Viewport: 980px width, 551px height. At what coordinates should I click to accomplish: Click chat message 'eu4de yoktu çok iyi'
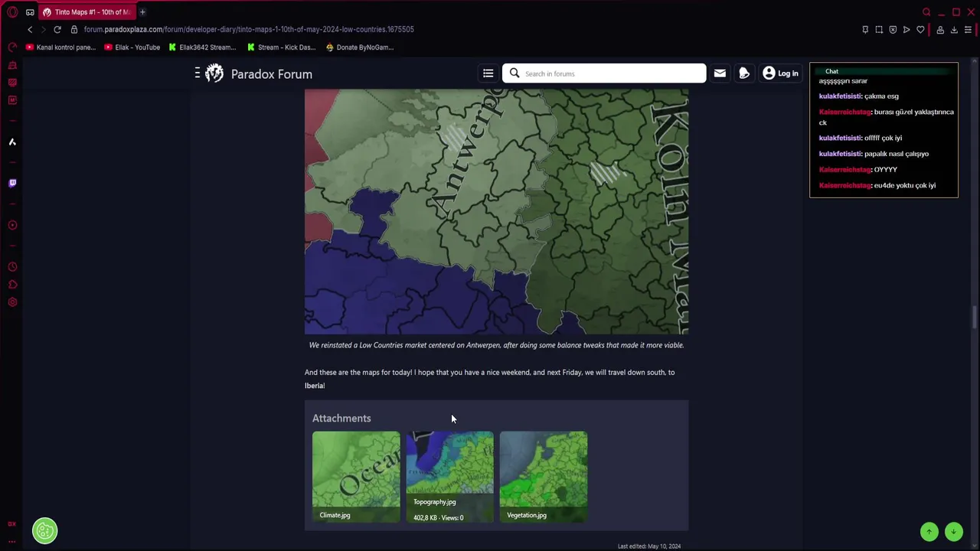pos(905,185)
